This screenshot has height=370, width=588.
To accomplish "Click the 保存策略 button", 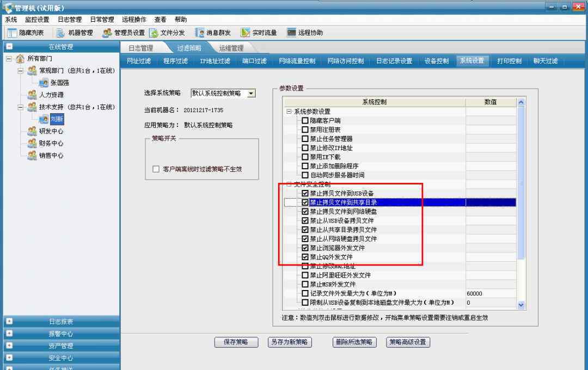I will (x=236, y=342).
